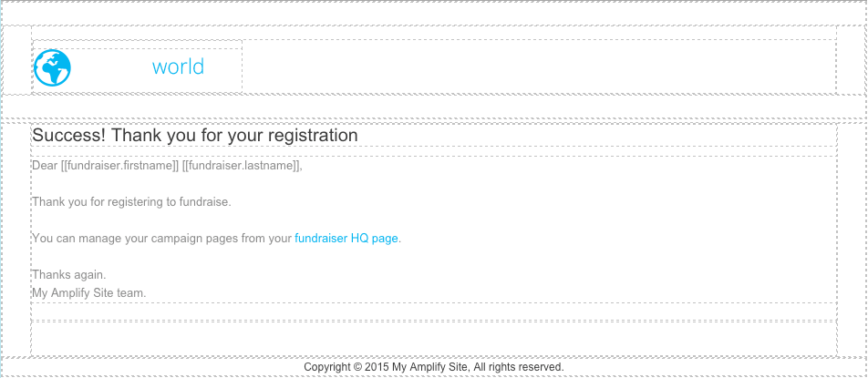Select the empty header cell right of the logo
This screenshot has height=378, width=868.
[x=539, y=66]
